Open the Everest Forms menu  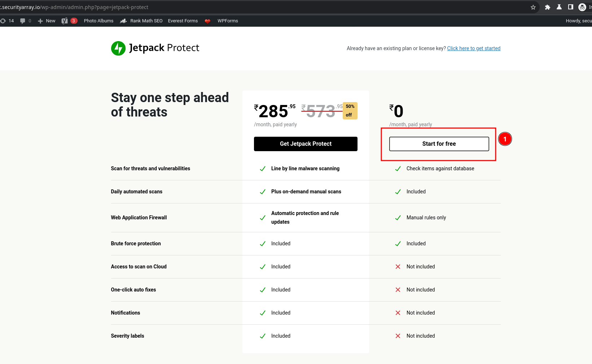click(x=183, y=21)
